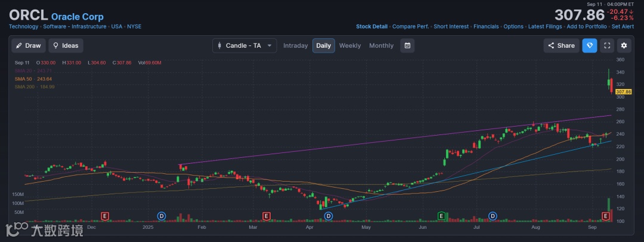Click the ORCL ticker symbol

tap(29, 16)
